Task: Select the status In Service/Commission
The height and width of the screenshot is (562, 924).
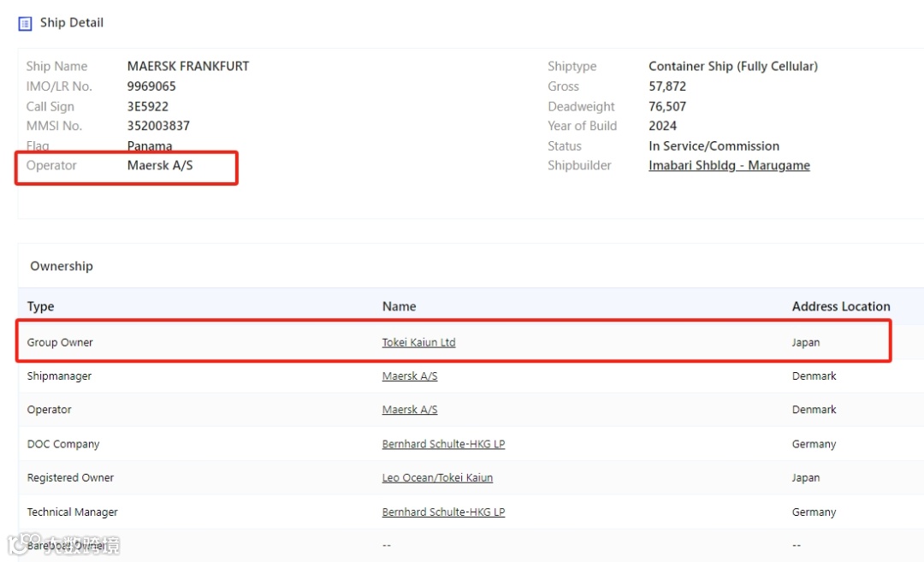Action: click(x=714, y=145)
